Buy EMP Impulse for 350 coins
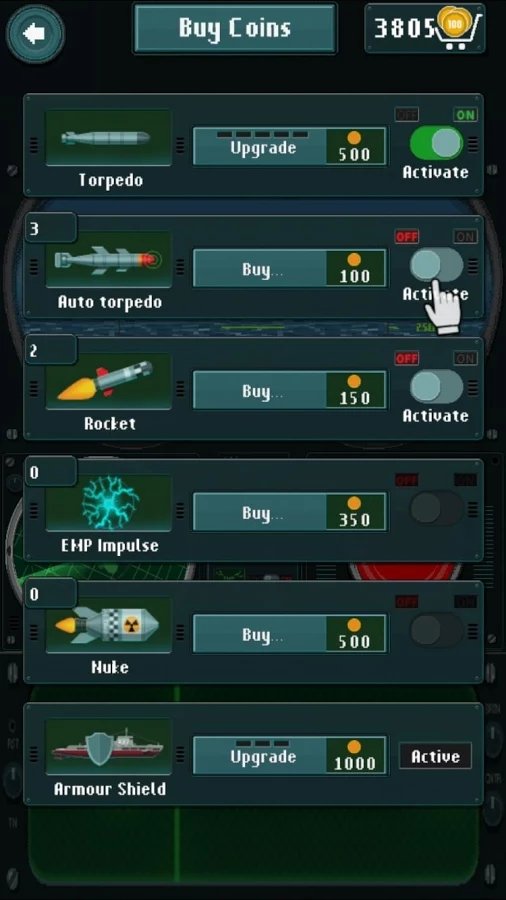Viewport: 506px width, 900px height. pyautogui.click(x=290, y=511)
